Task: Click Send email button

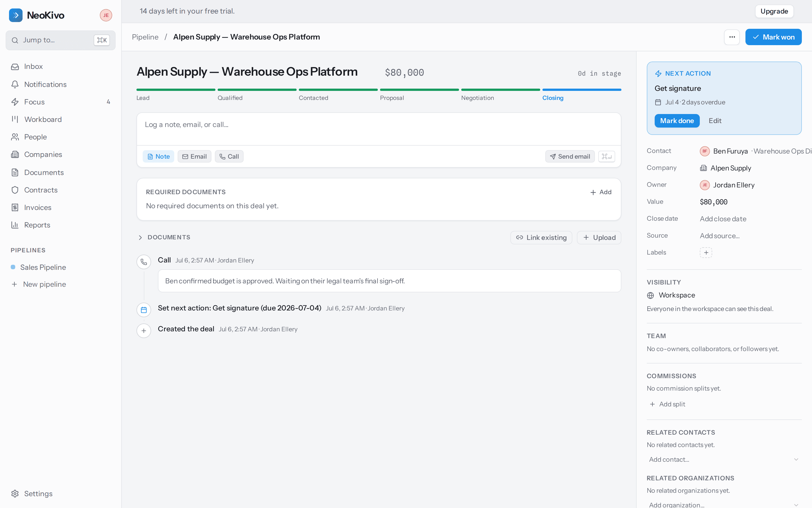Action: coord(570,157)
